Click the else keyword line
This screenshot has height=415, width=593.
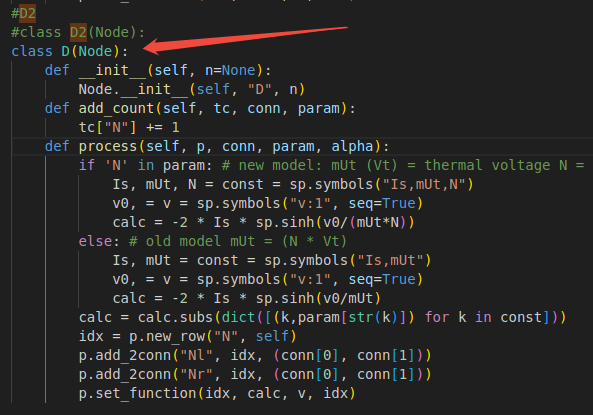coord(213,241)
